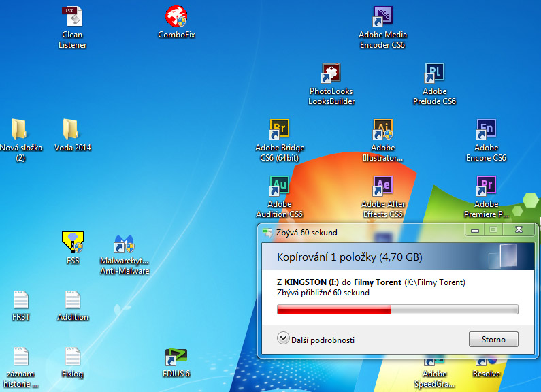
Task: Select the EDIUS 6 desktop shortcut
Action: (x=176, y=356)
